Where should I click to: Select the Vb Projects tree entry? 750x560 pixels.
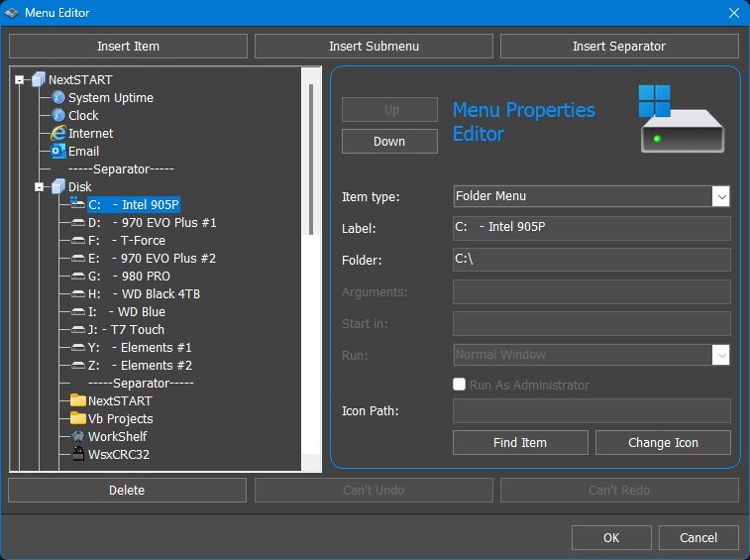(121, 419)
